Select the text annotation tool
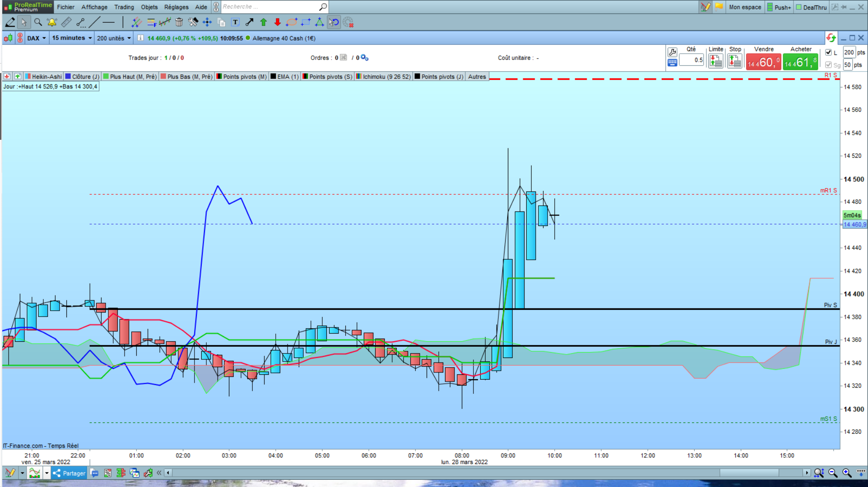The width and height of the screenshot is (868, 487). [x=235, y=22]
